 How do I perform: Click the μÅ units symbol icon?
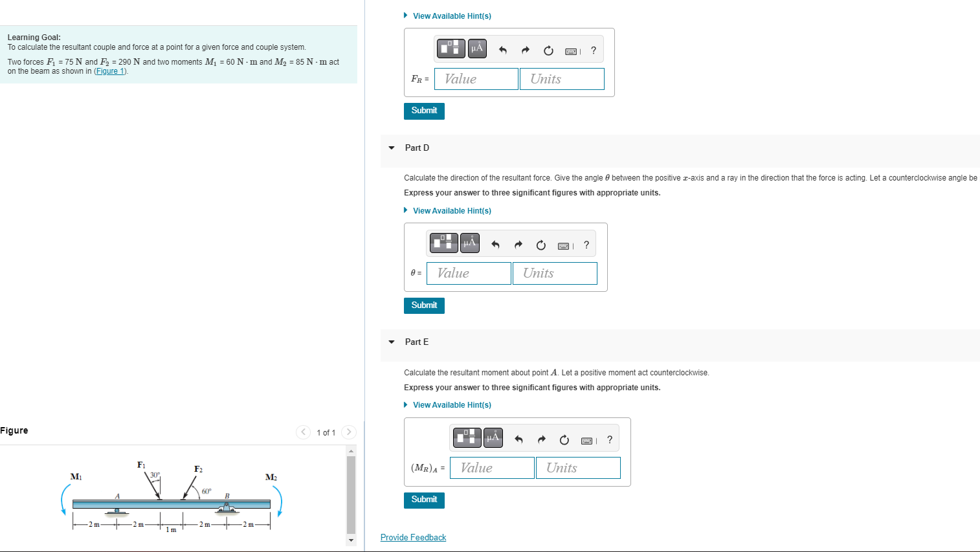point(477,49)
